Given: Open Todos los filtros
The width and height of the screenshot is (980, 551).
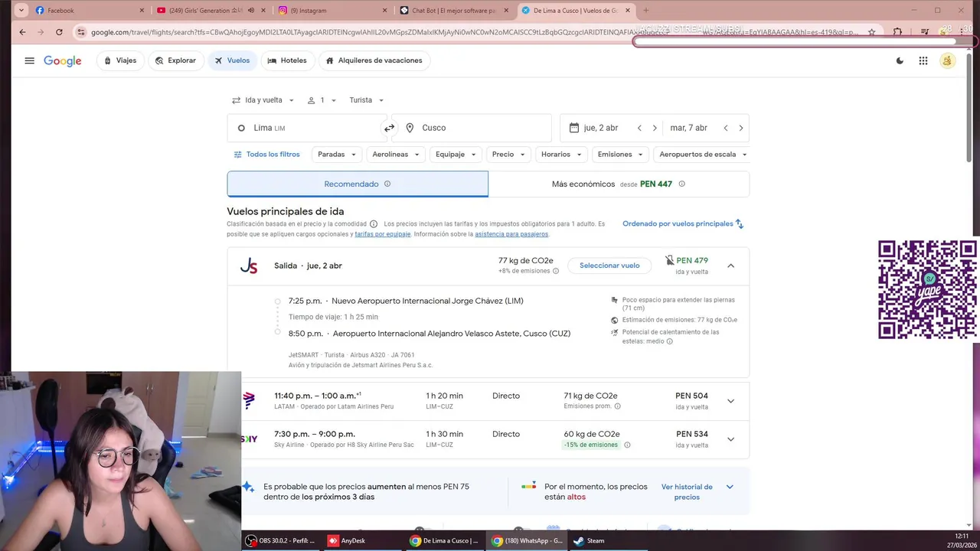Looking at the screenshot, I should (266, 155).
